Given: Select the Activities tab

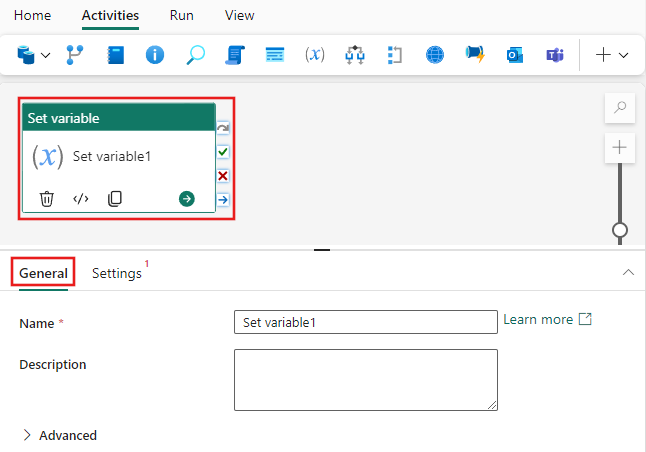Looking at the screenshot, I should point(110,15).
